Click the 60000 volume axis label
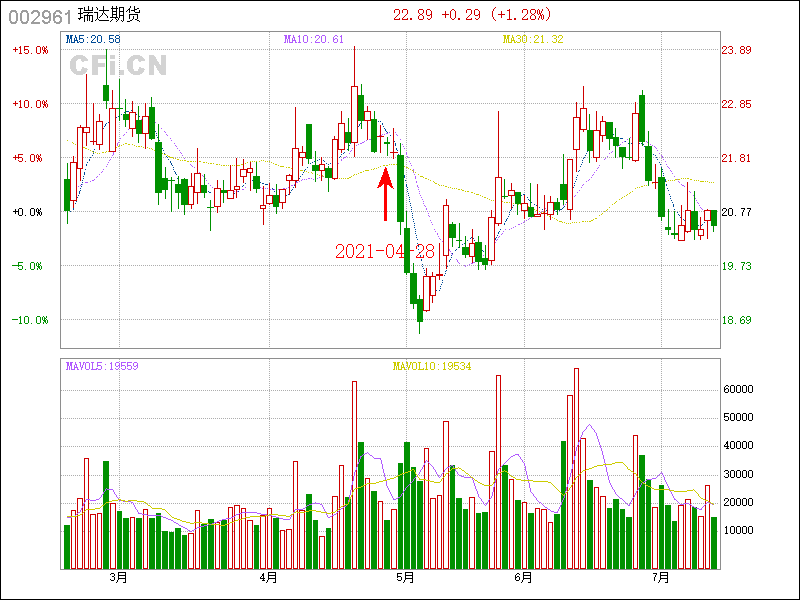Viewport: 800px width, 600px height. (738, 389)
